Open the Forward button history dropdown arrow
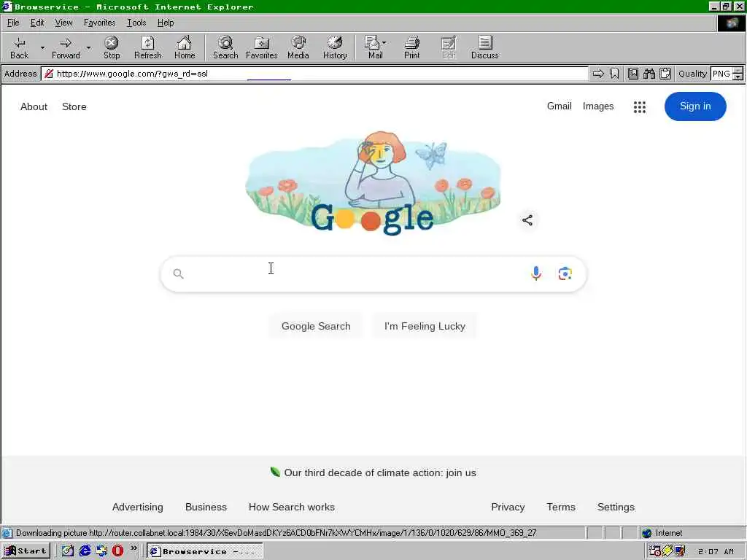The height and width of the screenshot is (560, 747). 88,47
